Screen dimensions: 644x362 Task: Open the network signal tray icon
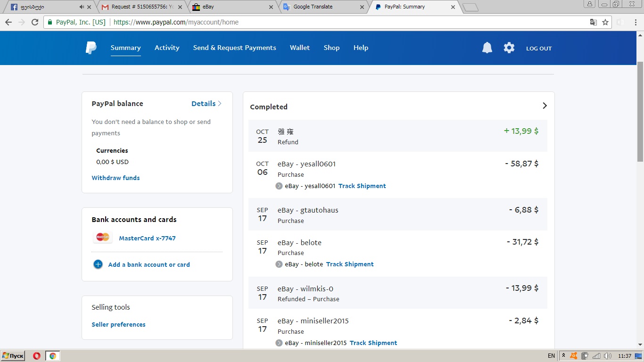(x=596, y=356)
